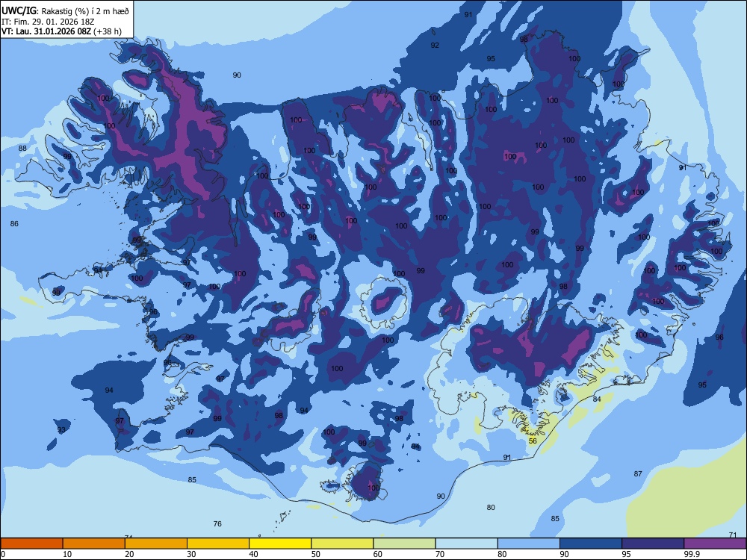
Task: Select the bright yellow 40–50 legend swatch
Action: (x=280, y=544)
